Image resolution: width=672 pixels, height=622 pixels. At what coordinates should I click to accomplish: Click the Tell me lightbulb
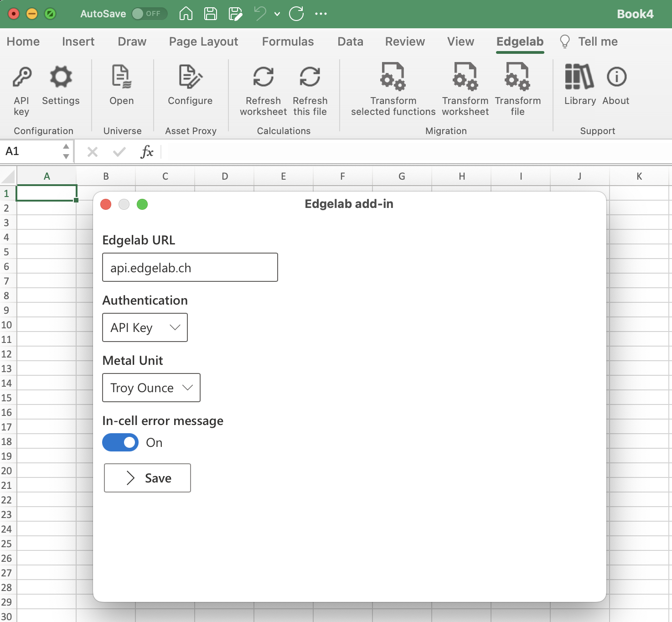(565, 41)
